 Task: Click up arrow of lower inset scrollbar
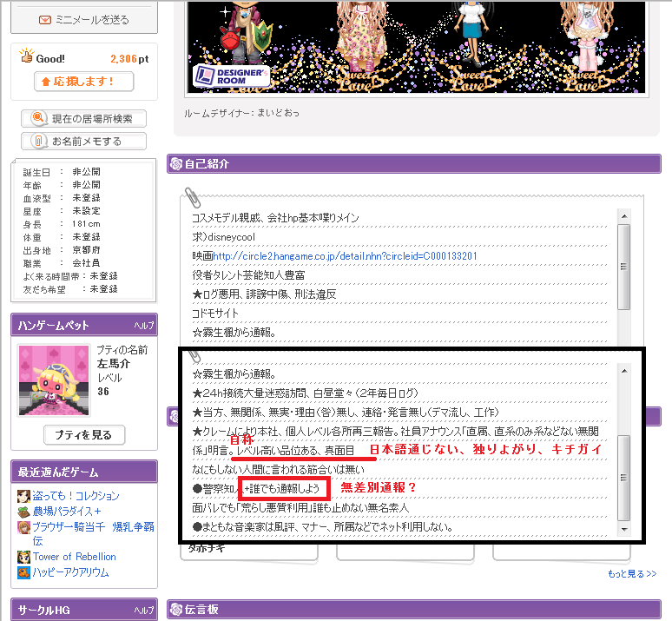(624, 371)
